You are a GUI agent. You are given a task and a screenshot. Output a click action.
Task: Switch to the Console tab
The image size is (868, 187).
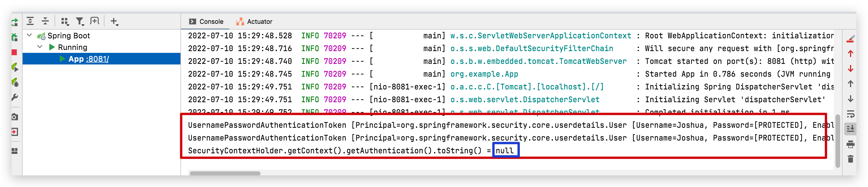(x=206, y=21)
